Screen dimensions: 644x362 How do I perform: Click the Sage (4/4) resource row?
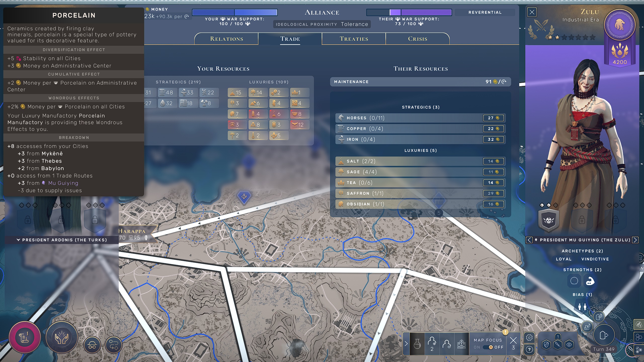pos(420,172)
